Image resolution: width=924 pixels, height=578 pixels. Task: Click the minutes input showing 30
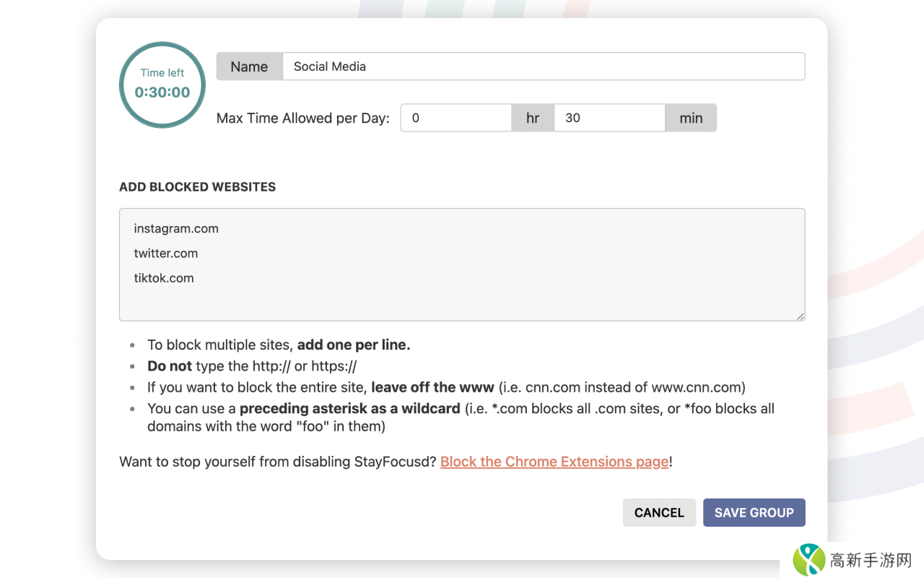tap(609, 118)
